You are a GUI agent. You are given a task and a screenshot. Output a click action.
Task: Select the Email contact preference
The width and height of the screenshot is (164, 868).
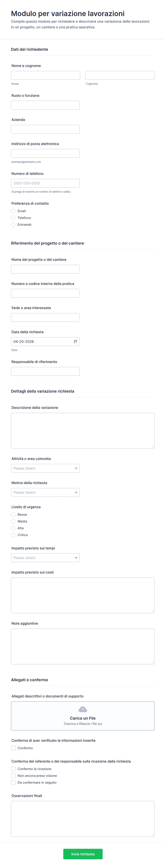point(13,211)
